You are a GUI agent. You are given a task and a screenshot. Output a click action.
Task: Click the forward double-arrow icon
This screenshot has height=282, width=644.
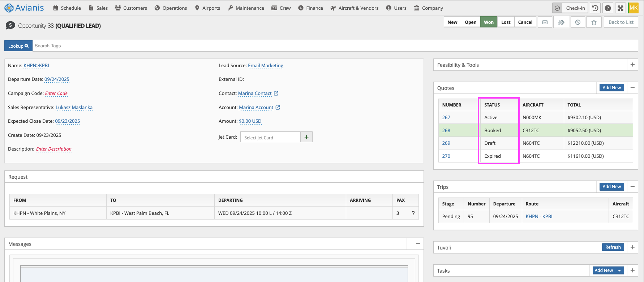pos(561,22)
